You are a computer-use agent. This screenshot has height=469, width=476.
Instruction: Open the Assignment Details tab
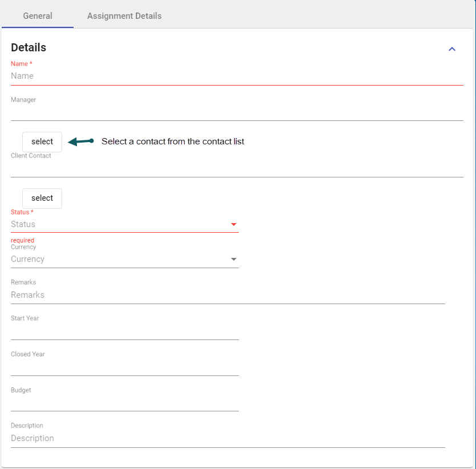tap(124, 16)
